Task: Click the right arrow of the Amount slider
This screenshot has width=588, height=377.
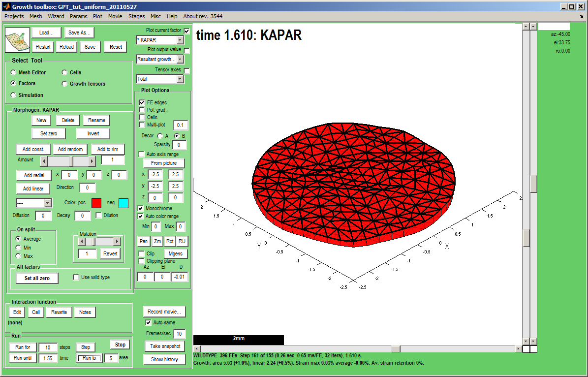Action: pos(92,161)
